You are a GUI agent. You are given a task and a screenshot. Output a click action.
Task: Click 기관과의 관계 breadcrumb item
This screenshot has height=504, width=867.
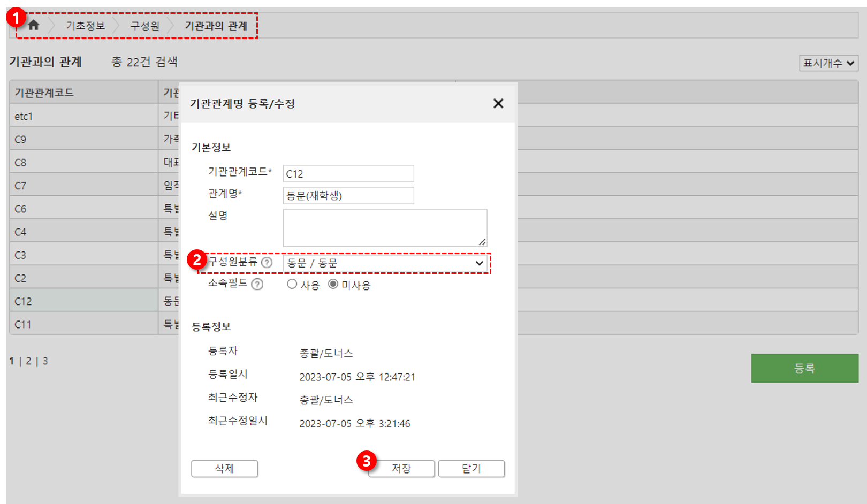(x=216, y=26)
